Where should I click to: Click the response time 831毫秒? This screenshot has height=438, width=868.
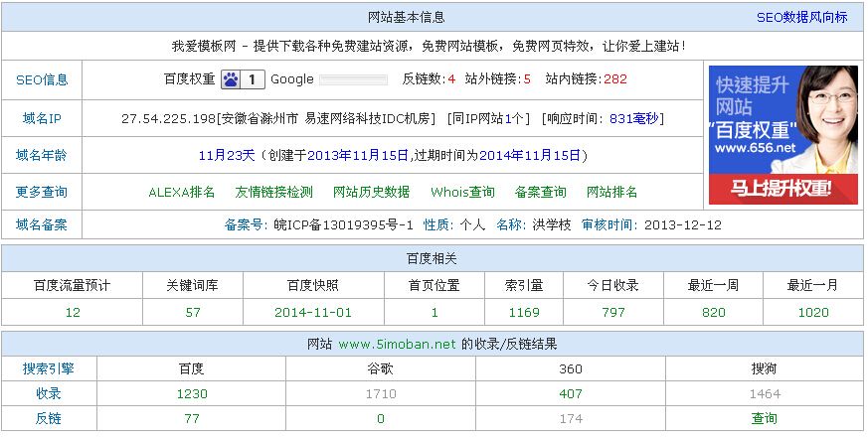click(x=635, y=118)
